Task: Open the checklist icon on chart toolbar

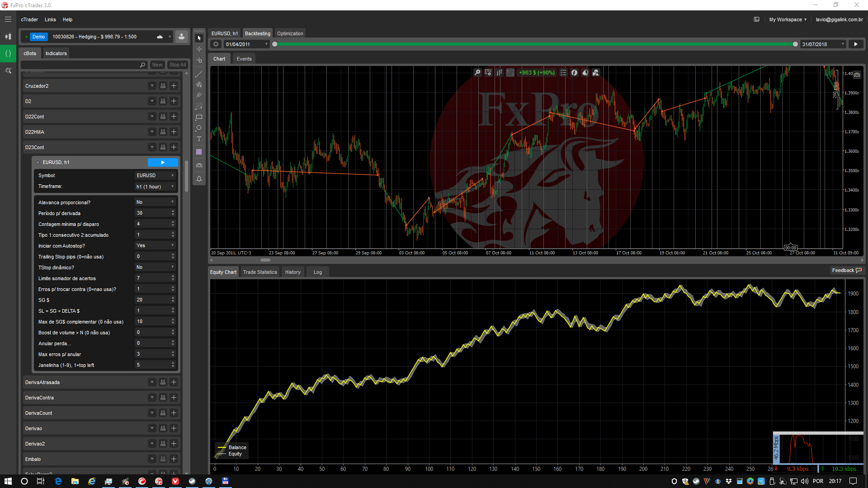Action: click(x=563, y=72)
